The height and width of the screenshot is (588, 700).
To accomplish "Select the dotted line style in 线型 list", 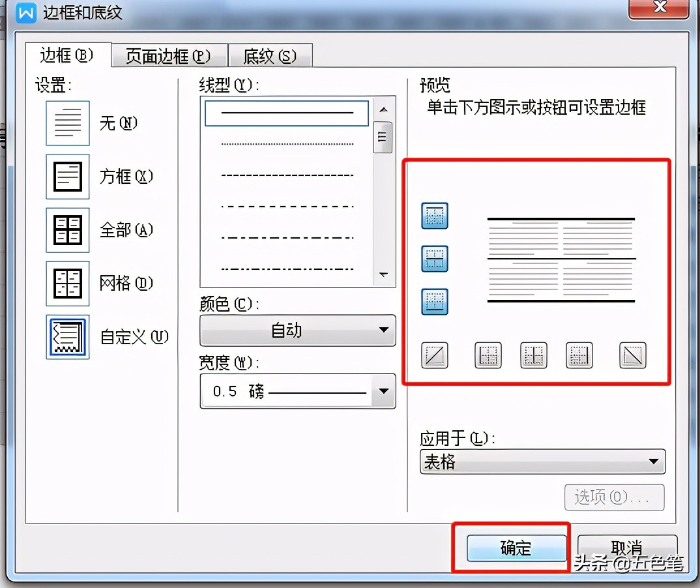I will pos(285,143).
